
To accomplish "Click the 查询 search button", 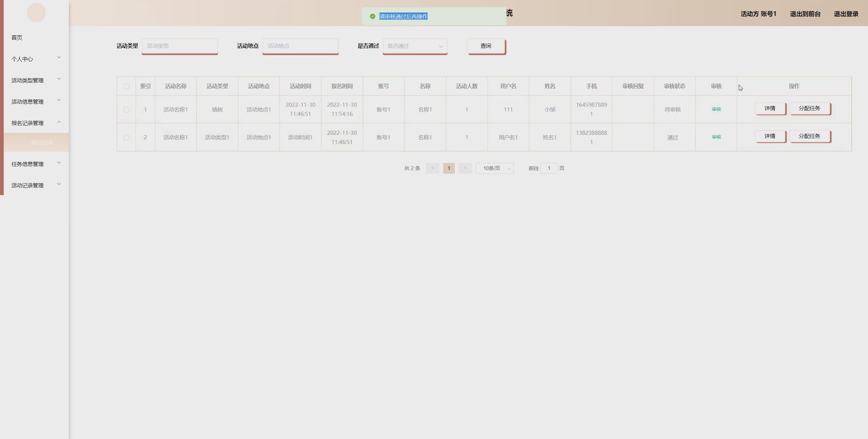I will [x=486, y=46].
